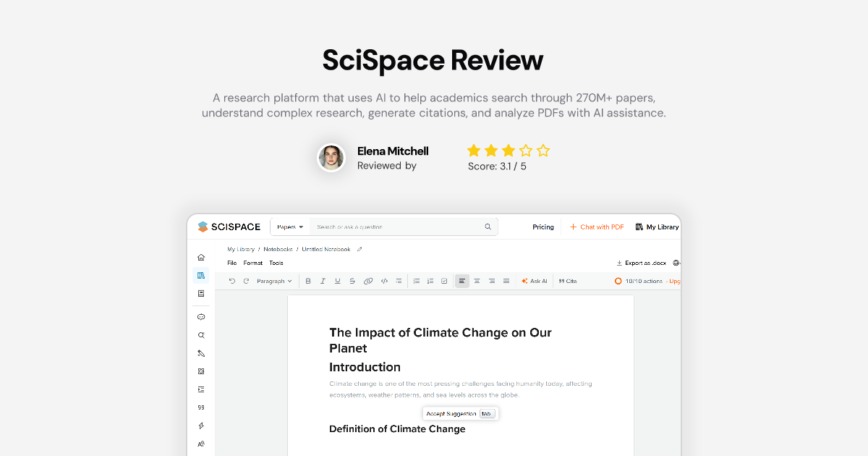This screenshot has width=868, height=456.
Task: Open the Format menu
Action: pyautogui.click(x=253, y=263)
